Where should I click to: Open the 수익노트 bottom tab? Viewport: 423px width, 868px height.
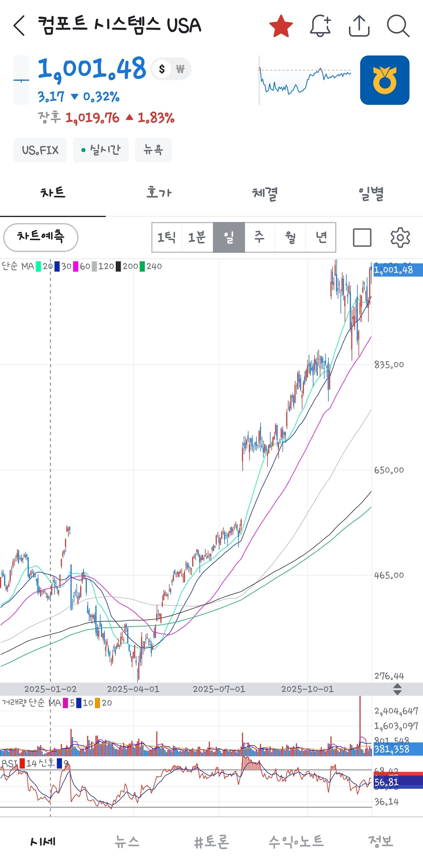[x=296, y=842]
